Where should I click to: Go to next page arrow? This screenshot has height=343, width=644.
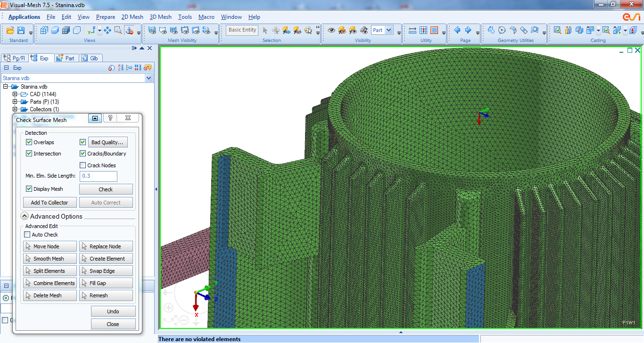(468, 30)
